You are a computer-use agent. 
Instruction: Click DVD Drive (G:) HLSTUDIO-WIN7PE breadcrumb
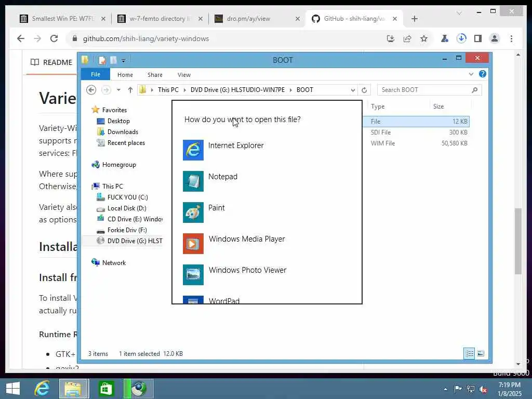click(x=237, y=90)
